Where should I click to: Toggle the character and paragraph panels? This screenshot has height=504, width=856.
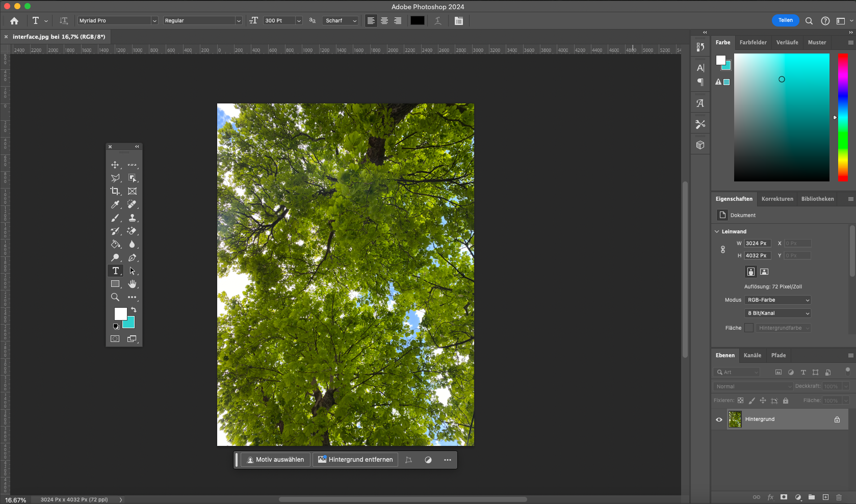point(459,21)
